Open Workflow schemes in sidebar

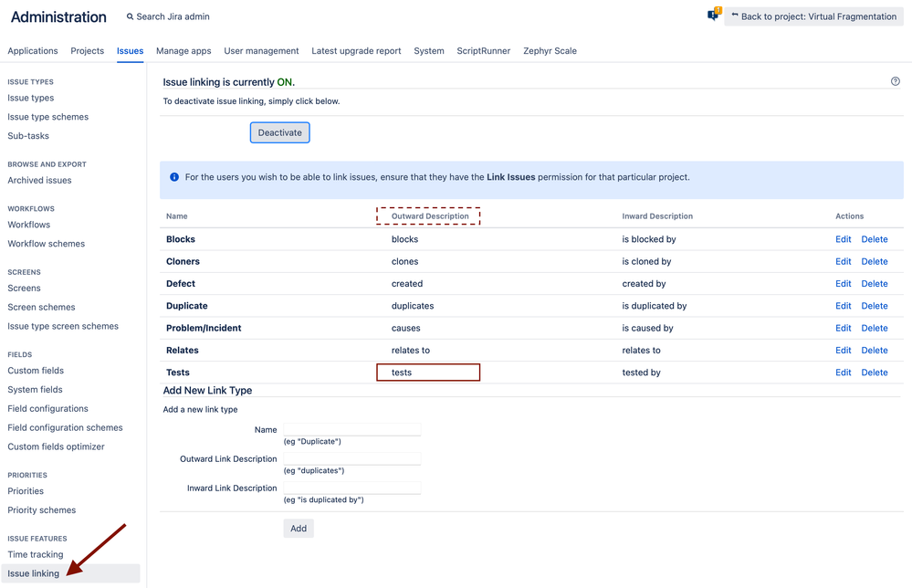pos(46,244)
